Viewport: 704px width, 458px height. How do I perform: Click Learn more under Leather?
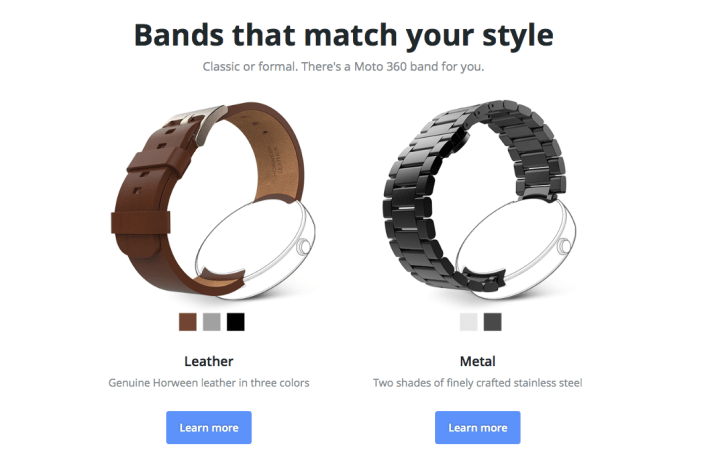209,427
